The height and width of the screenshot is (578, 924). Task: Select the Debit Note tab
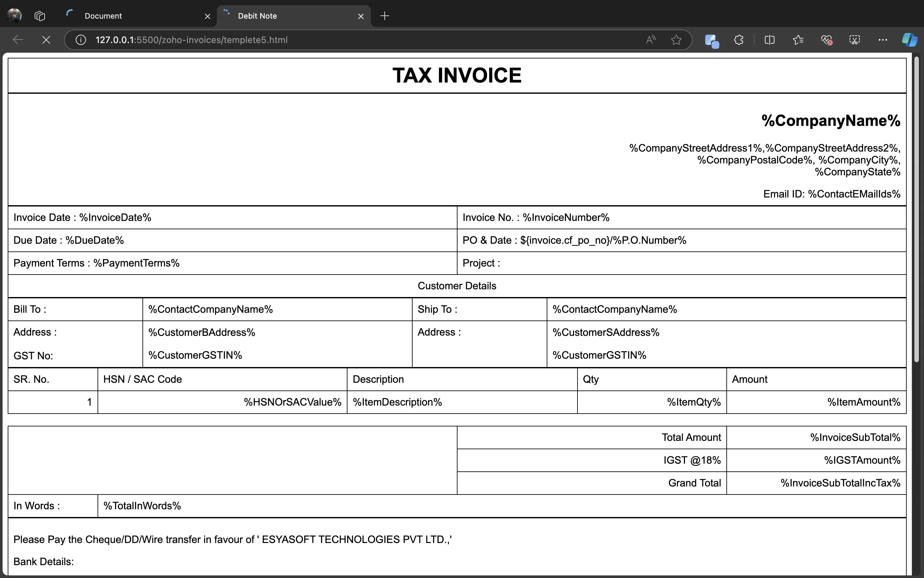pos(294,16)
